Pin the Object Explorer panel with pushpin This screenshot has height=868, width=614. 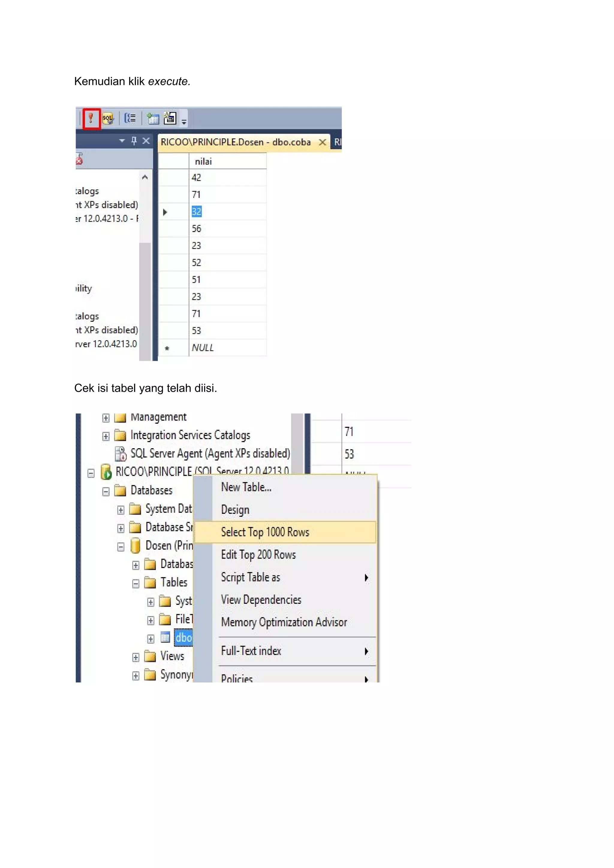[x=134, y=141]
